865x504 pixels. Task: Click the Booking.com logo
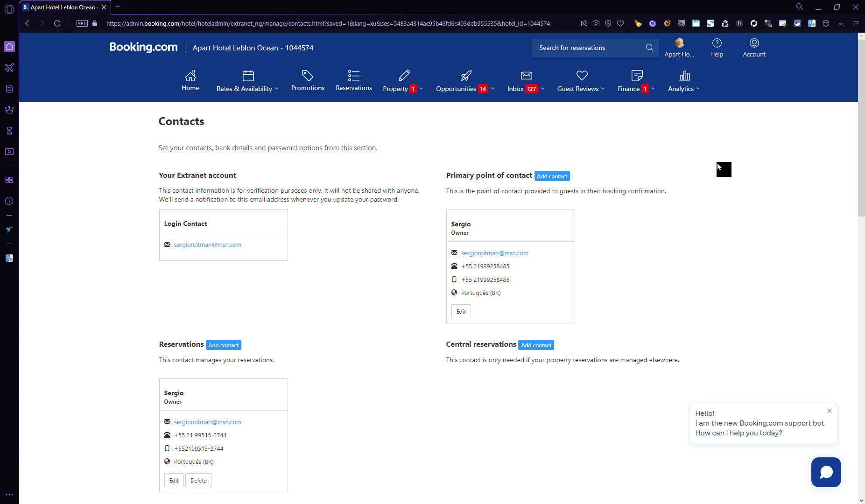point(143,47)
